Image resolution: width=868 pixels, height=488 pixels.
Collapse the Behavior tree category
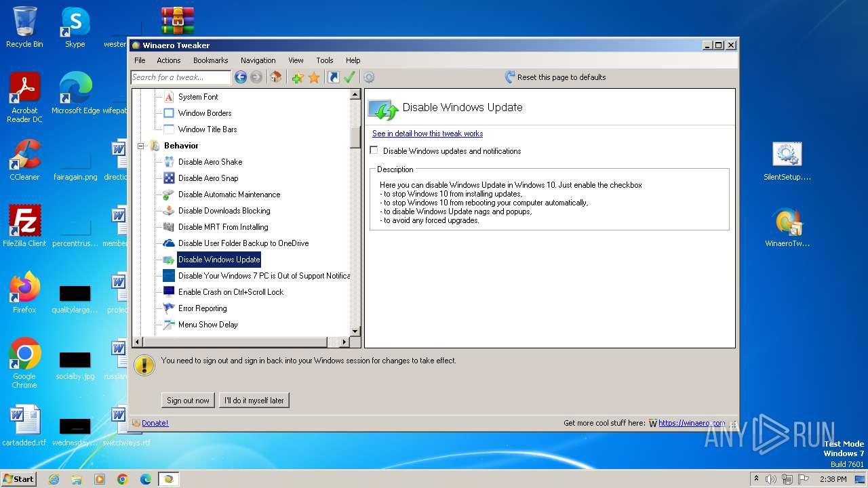[141, 146]
